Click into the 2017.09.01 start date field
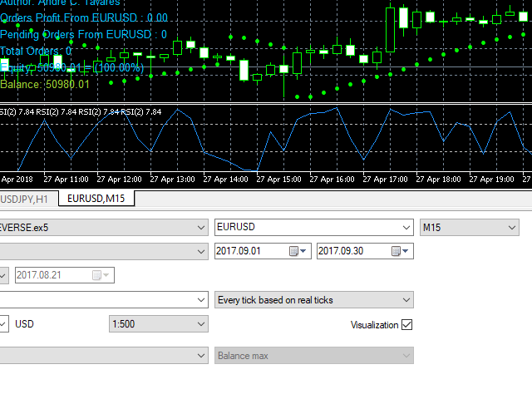The image size is (532, 399). [250, 251]
